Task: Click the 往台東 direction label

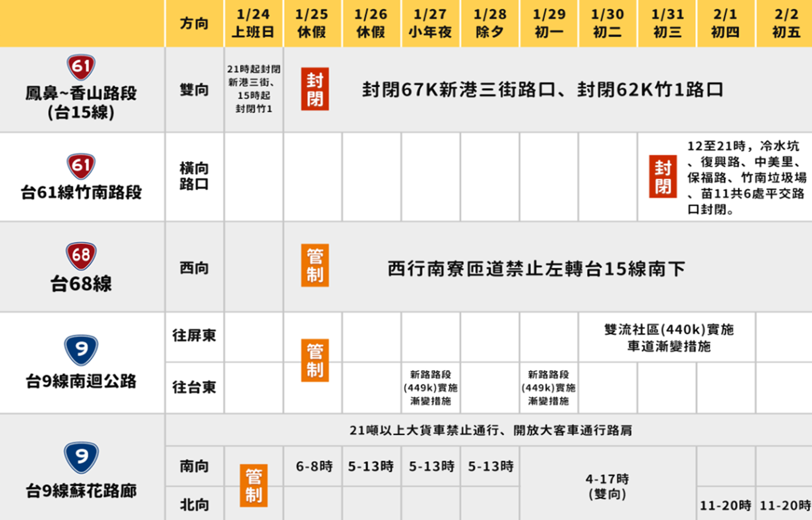Action: pyautogui.click(x=194, y=387)
